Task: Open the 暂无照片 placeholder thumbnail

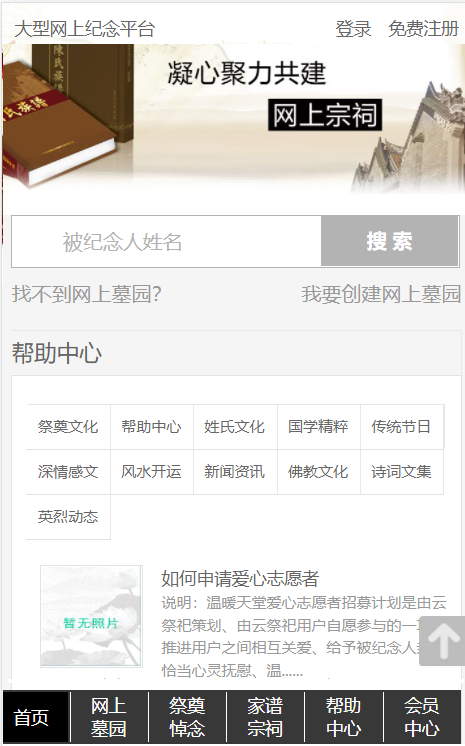Action: tap(91, 616)
